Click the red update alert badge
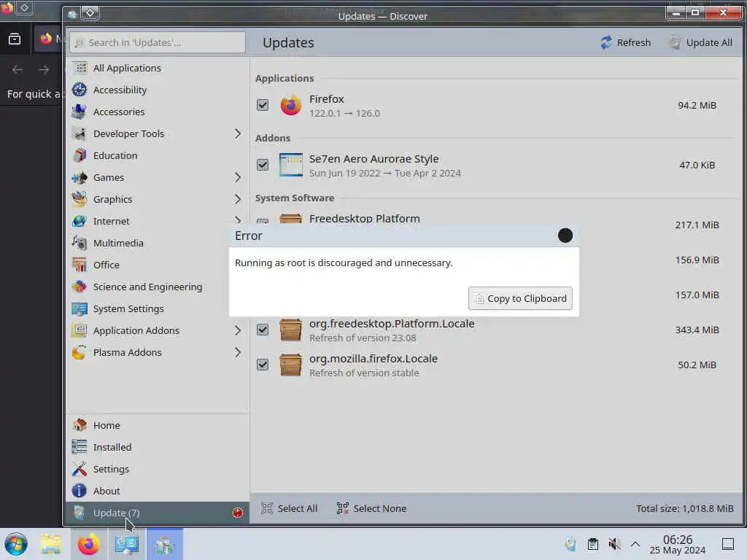 coord(238,513)
